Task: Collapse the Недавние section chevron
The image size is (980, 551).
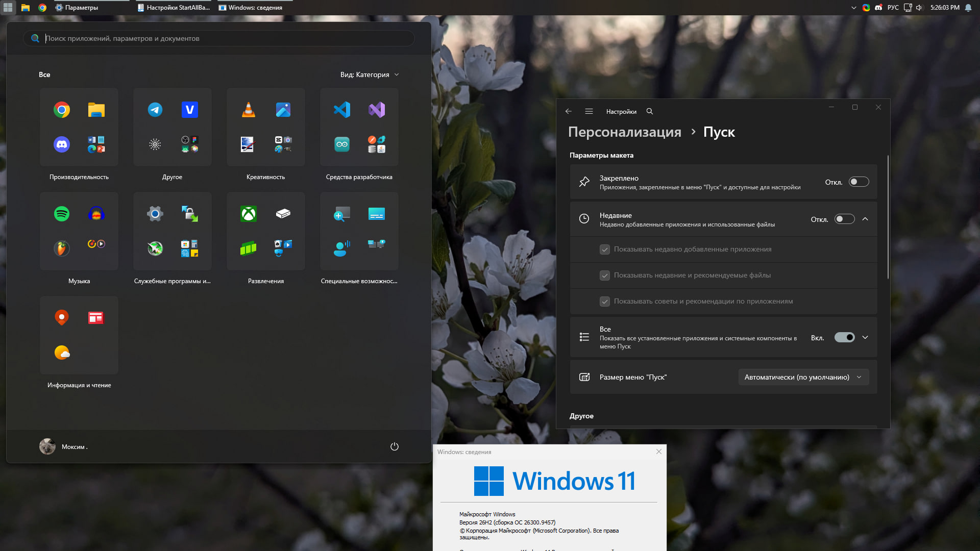Action: click(865, 219)
